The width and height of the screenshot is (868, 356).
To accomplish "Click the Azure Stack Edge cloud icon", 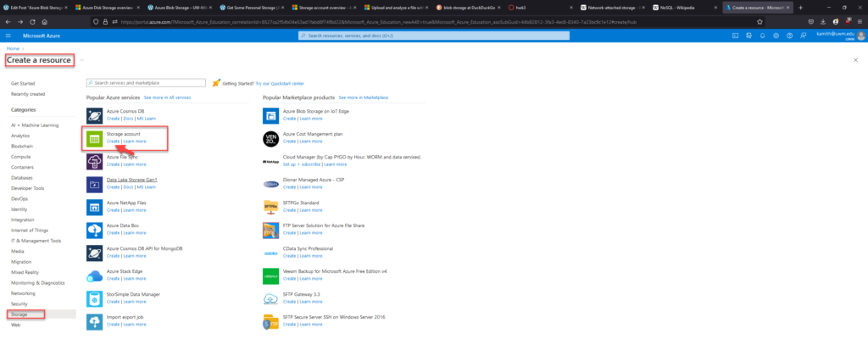I will click(94, 276).
